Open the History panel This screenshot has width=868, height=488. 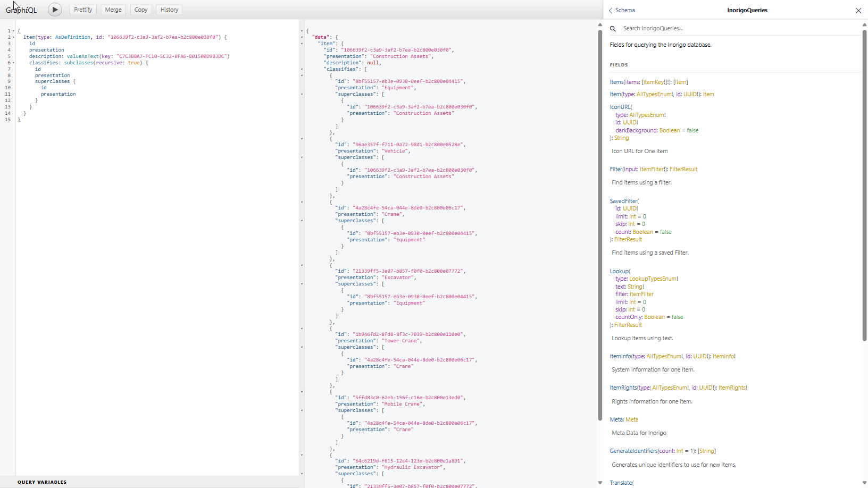point(169,10)
